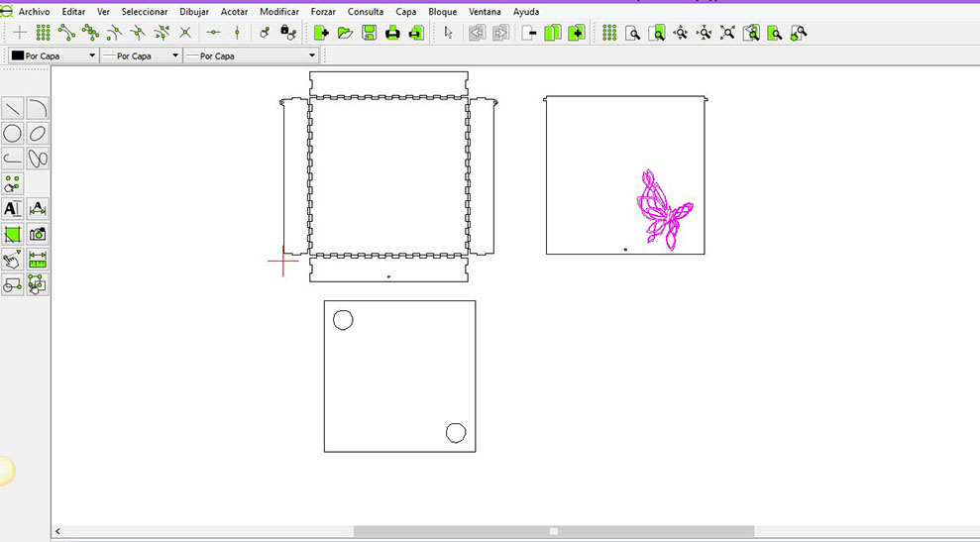The width and height of the screenshot is (980, 542).
Task: Save the current drawing
Action: click(369, 33)
